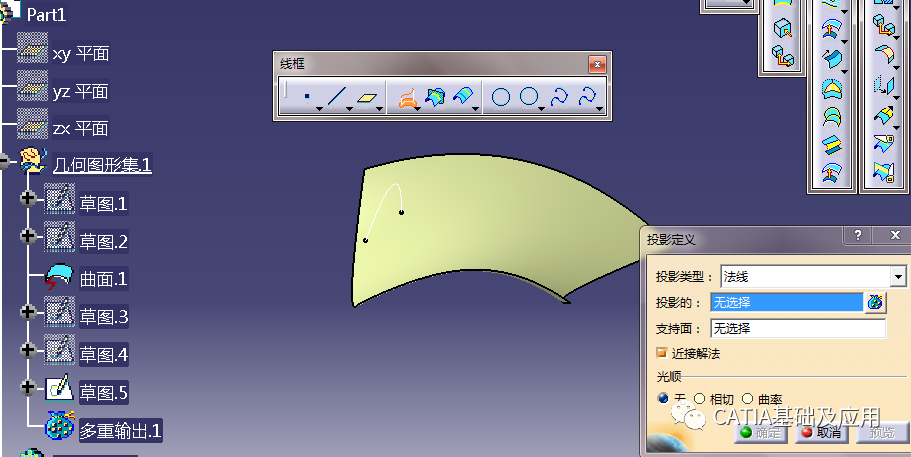Select the last spline icon with dropdown

click(587, 96)
